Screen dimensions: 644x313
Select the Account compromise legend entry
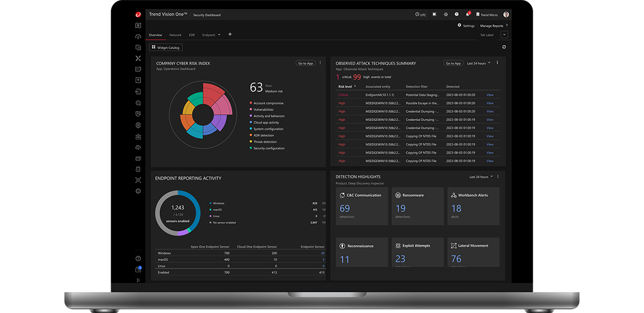coord(267,103)
